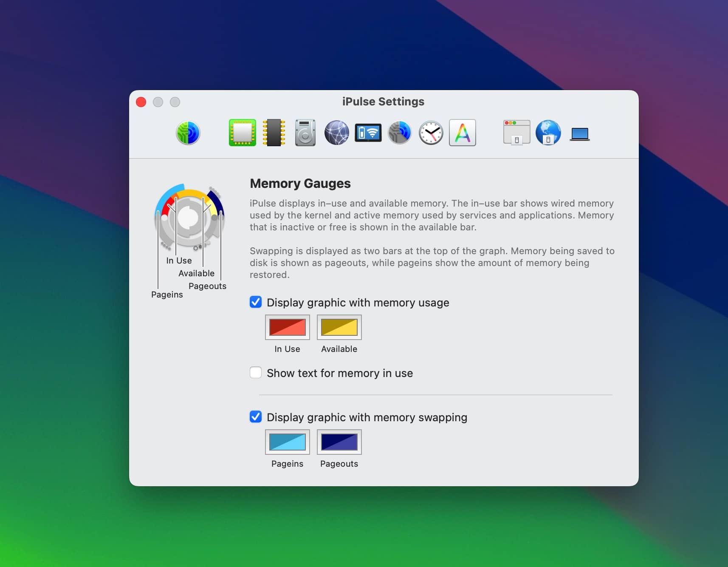Open the yellow Available color well

pos(339,327)
